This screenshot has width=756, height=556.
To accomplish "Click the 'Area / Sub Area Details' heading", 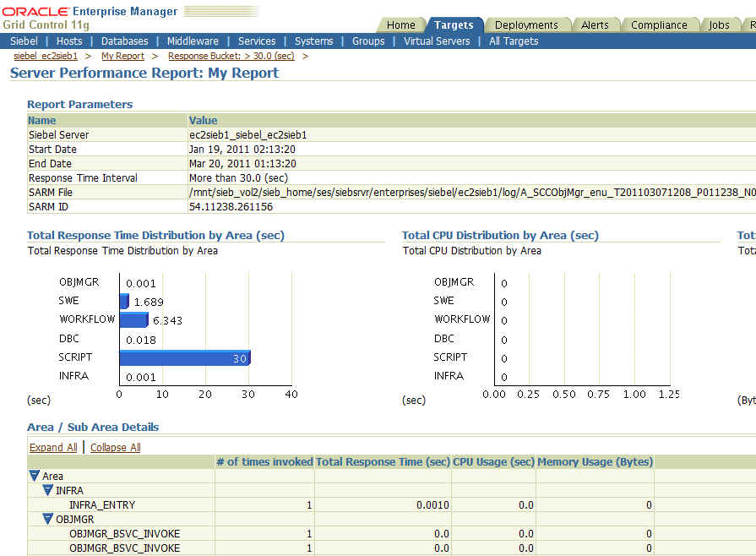I will click(x=93, y=428).
